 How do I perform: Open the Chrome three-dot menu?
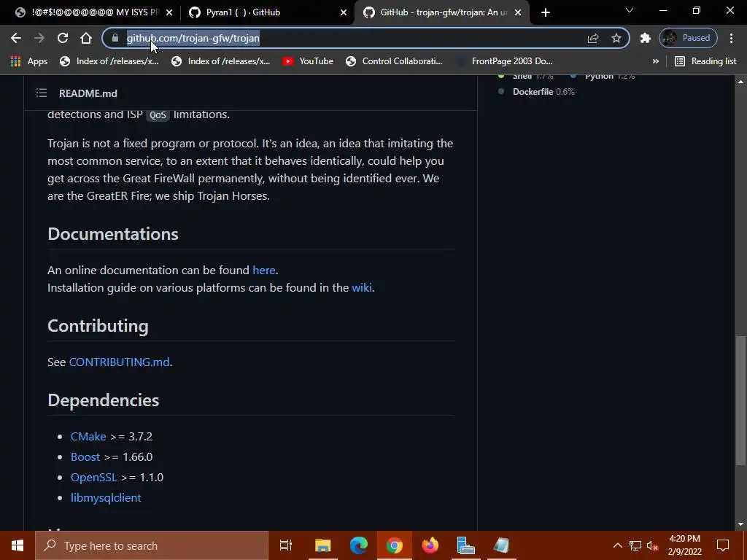(x=731, y=38)
